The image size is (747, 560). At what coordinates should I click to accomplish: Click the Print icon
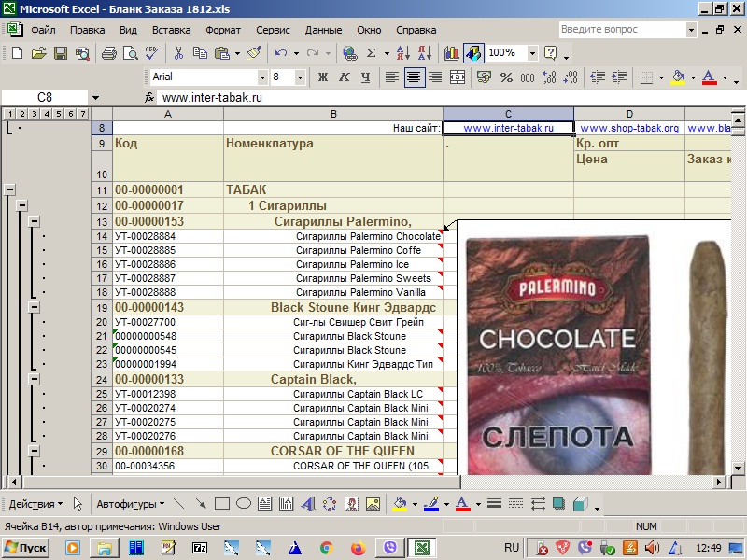pyautogui.click(x=108, y=53)
